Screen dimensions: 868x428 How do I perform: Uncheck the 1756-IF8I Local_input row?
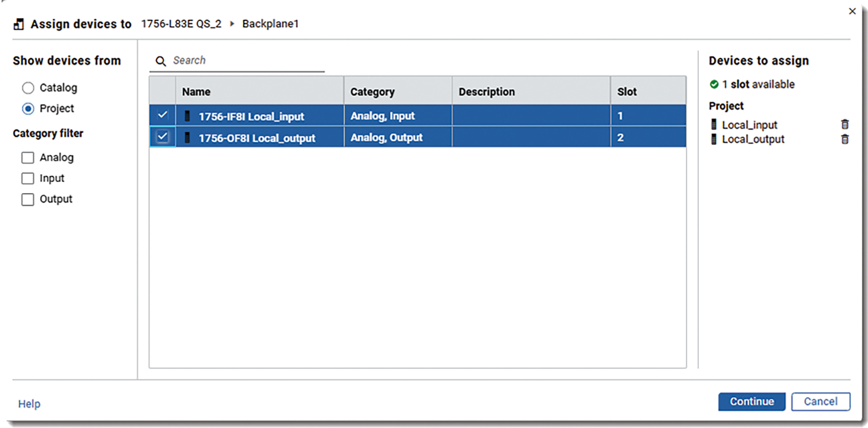coord(162,115)
